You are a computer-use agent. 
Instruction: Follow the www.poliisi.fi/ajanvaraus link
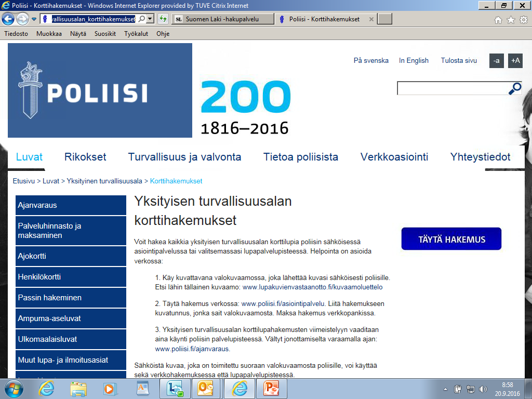pos(192,349)
